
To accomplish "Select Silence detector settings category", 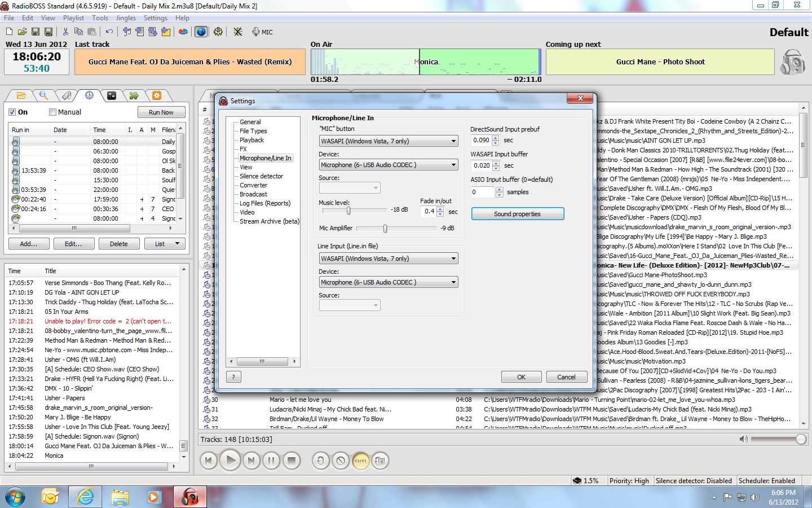I will point(261,176).
